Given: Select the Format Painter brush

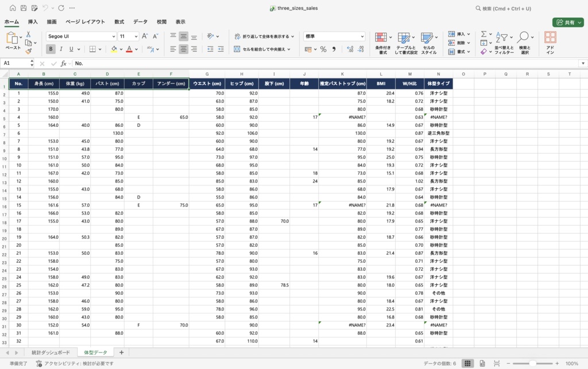Looking at the screenshot, I should [28, 51].
